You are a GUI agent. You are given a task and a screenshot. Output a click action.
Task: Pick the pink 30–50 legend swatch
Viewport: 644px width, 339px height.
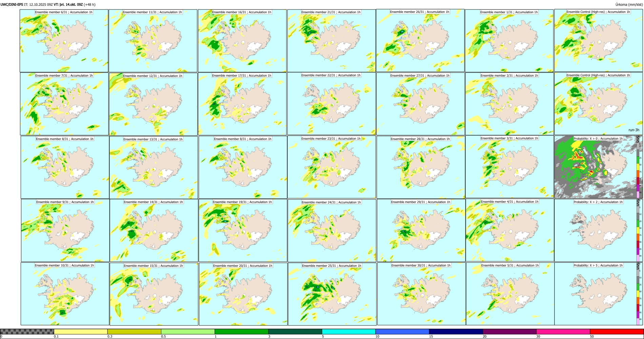pos(563,332)
